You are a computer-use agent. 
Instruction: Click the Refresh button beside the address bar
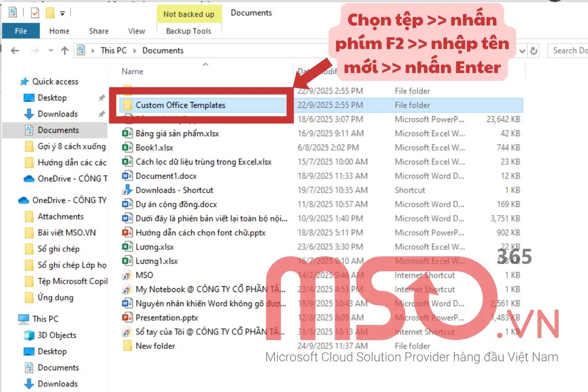tap(532, 50)
